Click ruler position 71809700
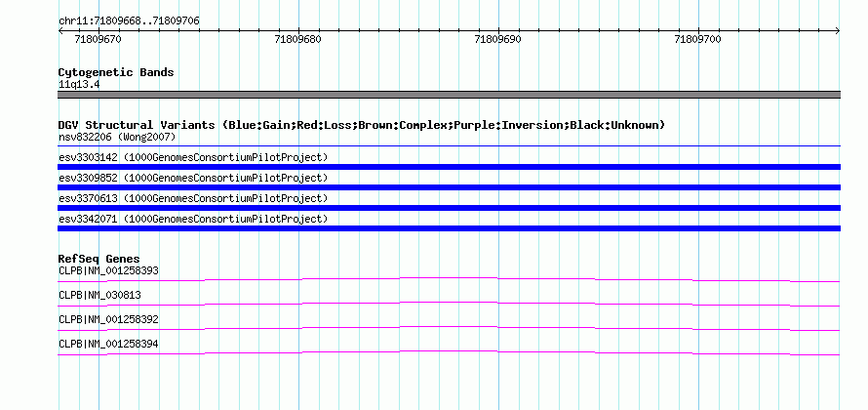The width and height of the screenshot is (868, 410). pyautogui.click(x=697, y=39)
